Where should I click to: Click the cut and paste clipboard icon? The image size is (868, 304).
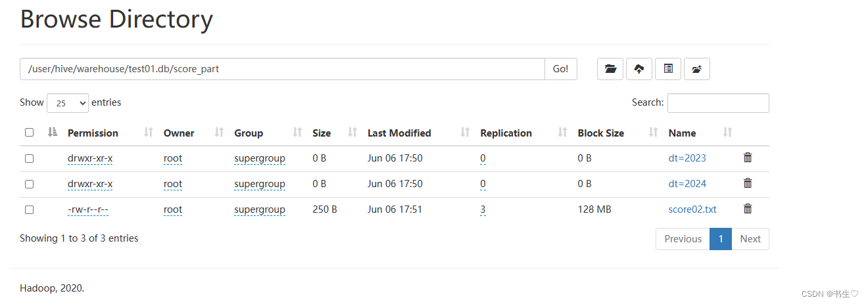pyautogui.click(x=668, y=69)
